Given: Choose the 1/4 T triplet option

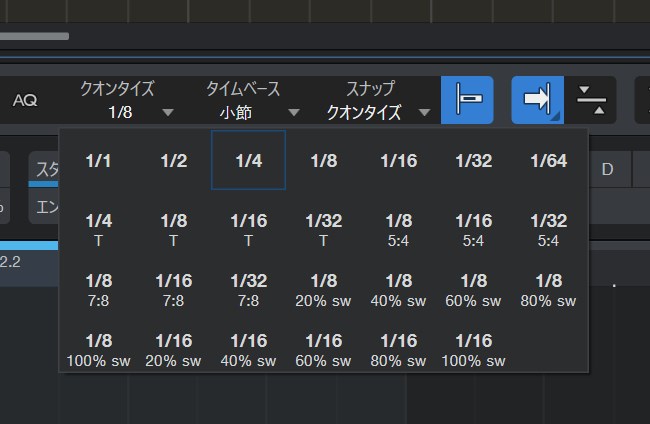Looking at the screenshot, I should pyautogui.click(x=99, y=229).
